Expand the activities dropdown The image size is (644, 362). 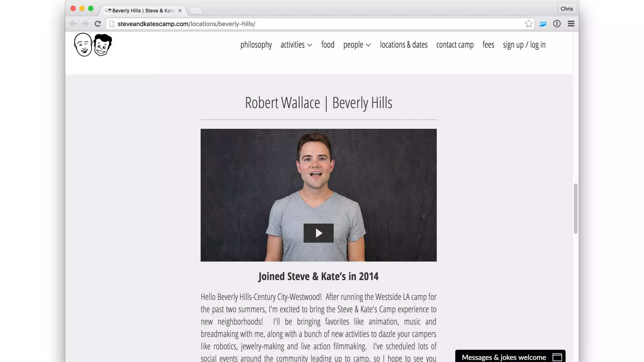click(x=296, y=45)
